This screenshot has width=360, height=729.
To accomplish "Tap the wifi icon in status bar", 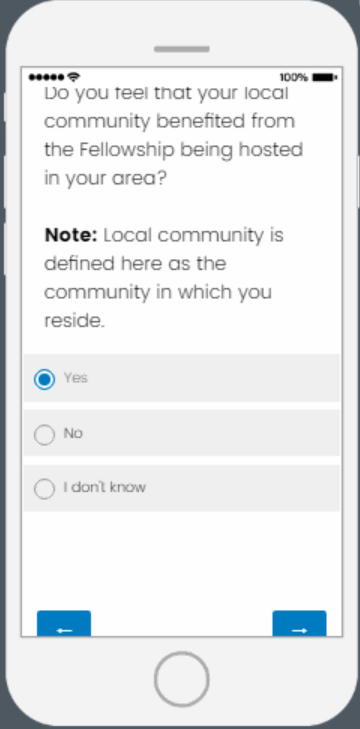I will coord(73,77).
